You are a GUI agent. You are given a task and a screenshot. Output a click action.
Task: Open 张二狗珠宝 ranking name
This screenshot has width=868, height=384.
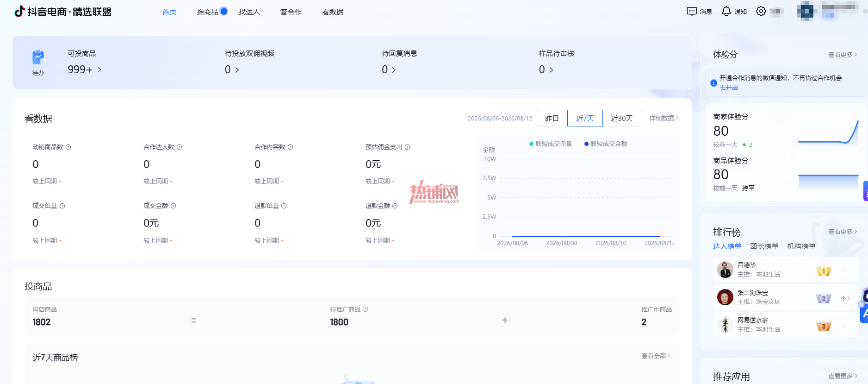point(753,293)
